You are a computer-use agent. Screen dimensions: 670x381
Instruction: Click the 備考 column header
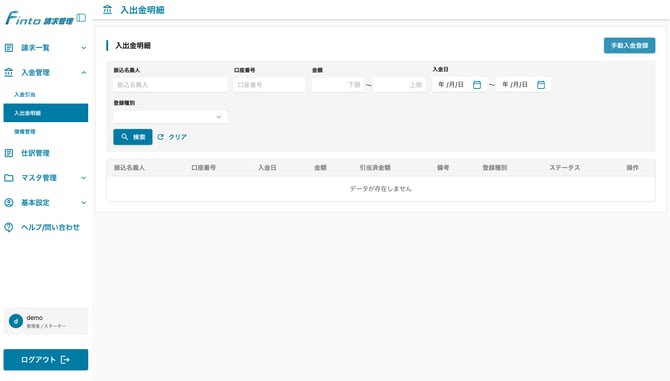443,167
